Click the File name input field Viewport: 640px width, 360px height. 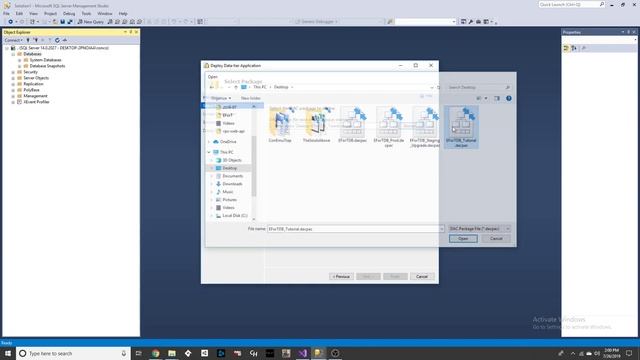[356, 229]
